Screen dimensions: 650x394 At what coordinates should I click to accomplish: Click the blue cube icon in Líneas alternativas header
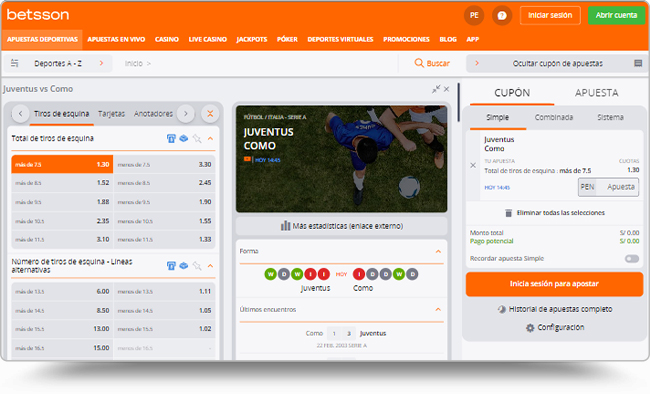pyautogui.click(x=184, y=266)
